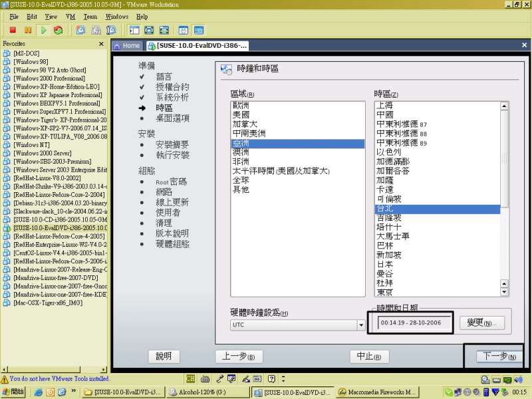The image size is (532, 399).
Task: Click the taskbar clock showing 00:15
Action: (519, 392)
